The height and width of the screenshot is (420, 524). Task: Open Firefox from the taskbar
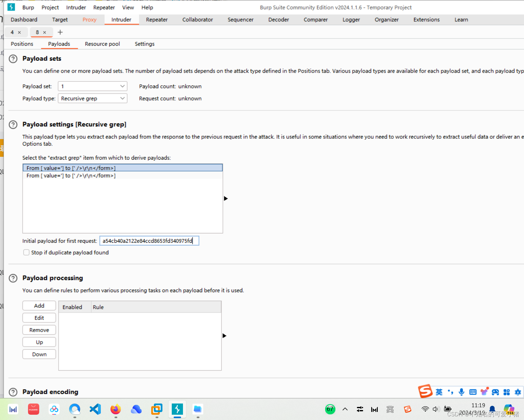tap(115, 409)
